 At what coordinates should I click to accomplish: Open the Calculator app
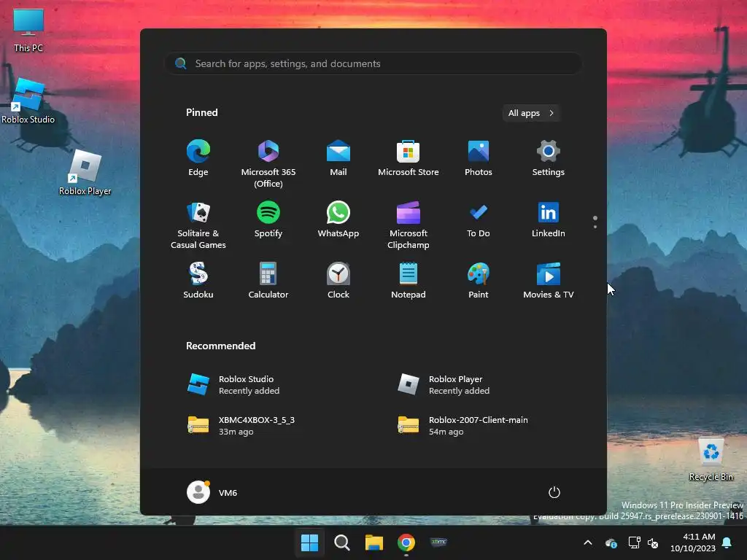coord(268,281)
